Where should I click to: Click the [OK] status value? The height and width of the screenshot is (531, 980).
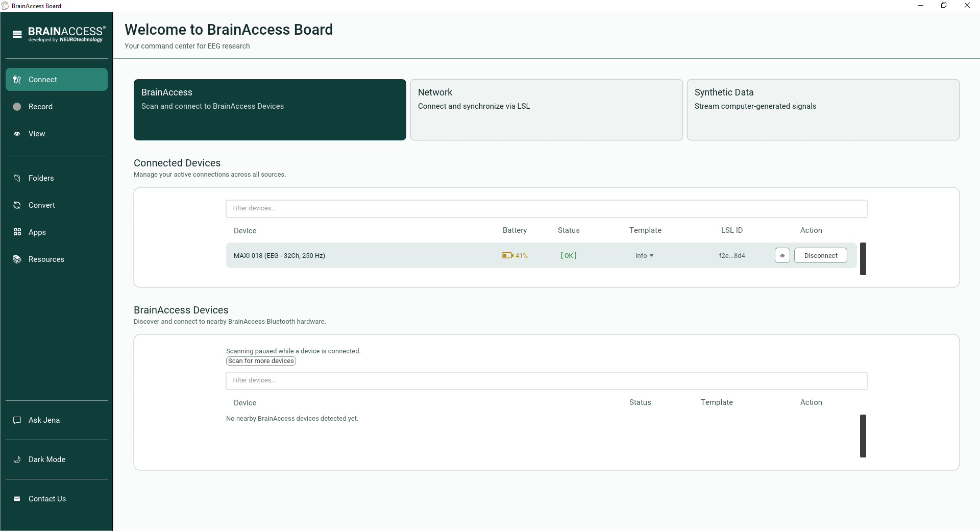pos(569,256)
